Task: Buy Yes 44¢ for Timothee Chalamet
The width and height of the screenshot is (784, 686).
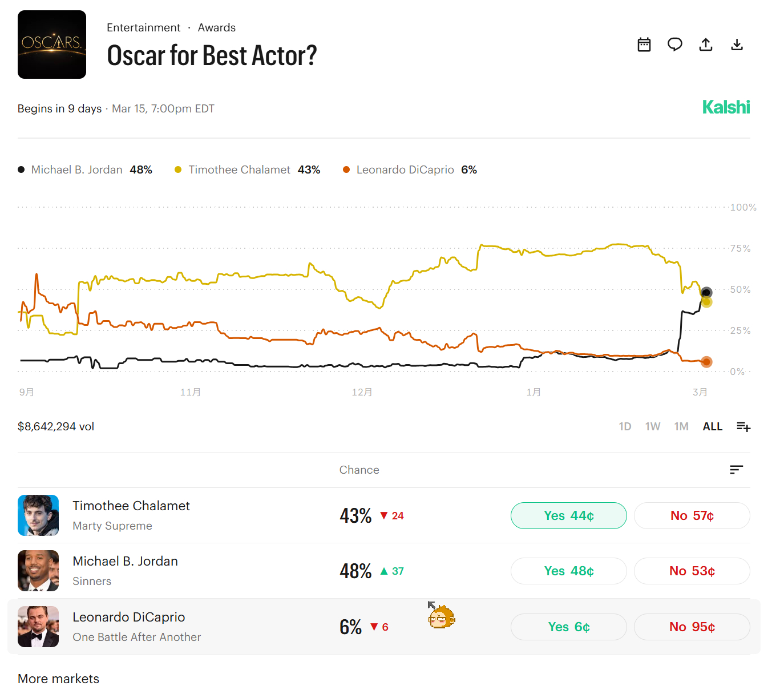Action: coord(568,515)
